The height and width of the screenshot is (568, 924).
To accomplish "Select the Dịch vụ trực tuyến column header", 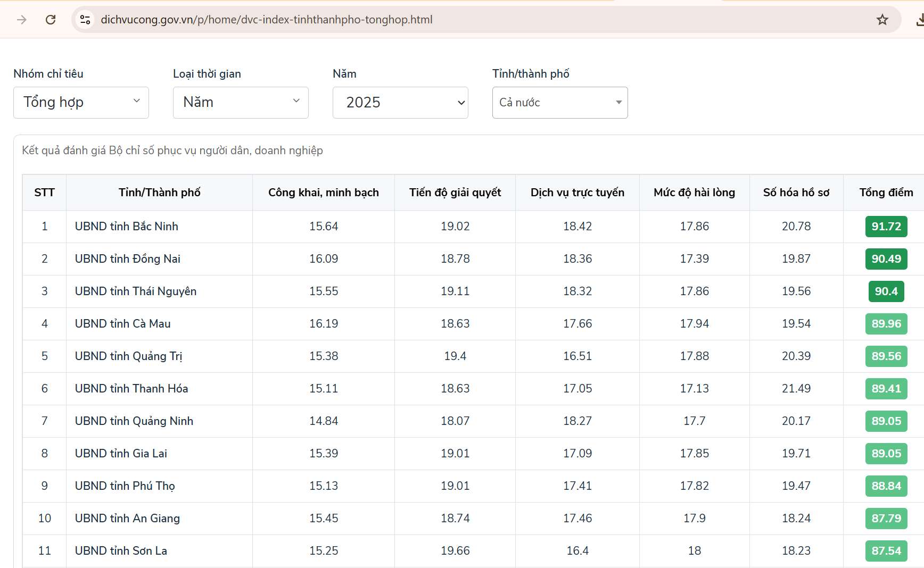I will click(x=577, y=193).
